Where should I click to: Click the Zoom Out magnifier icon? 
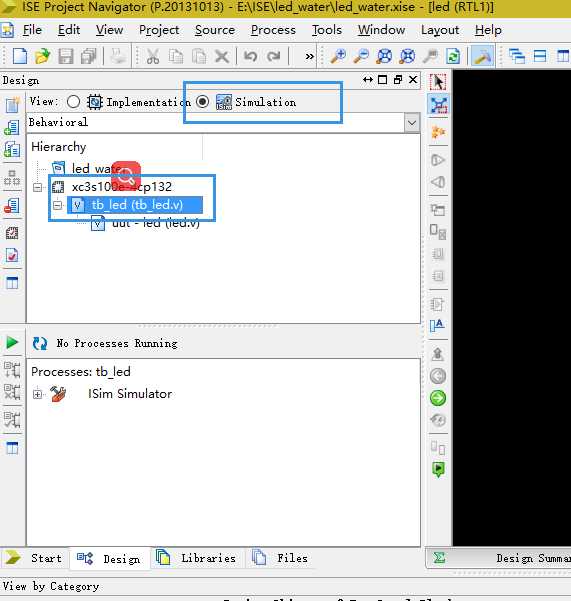361,56
